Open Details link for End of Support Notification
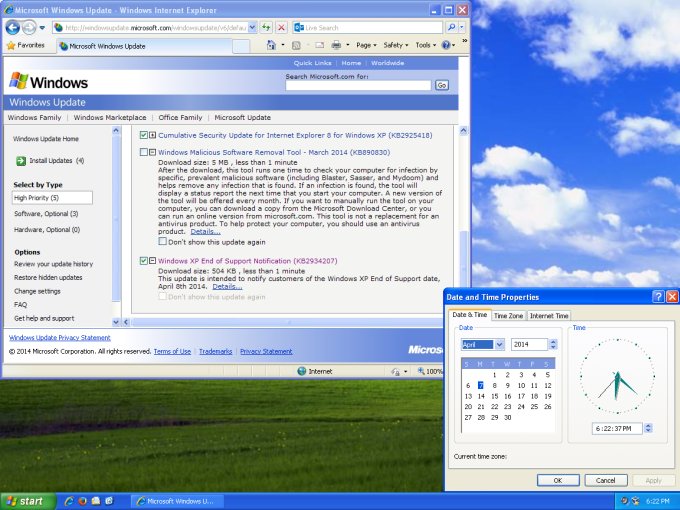 [227, 287]
